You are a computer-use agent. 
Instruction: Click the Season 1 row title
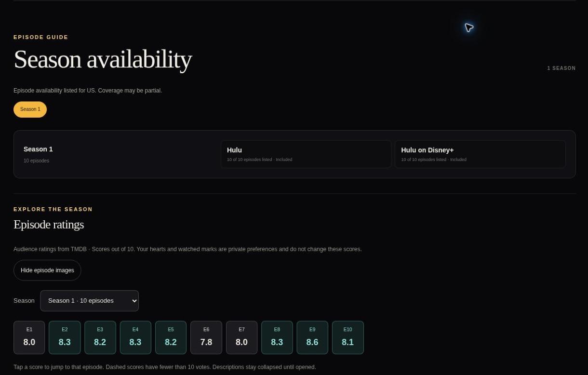click(38, 149)
